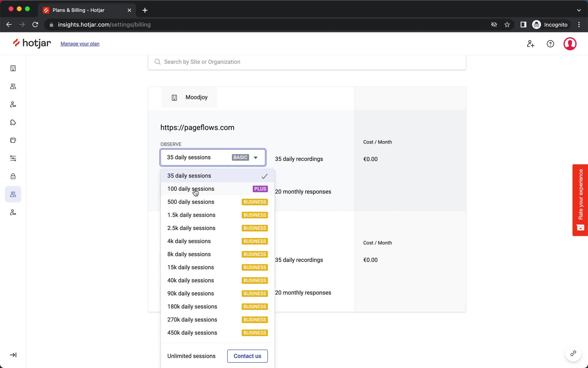The image size is (588, 368).
Task: Open the notebook-style sidebar icon
Action: 13,140
